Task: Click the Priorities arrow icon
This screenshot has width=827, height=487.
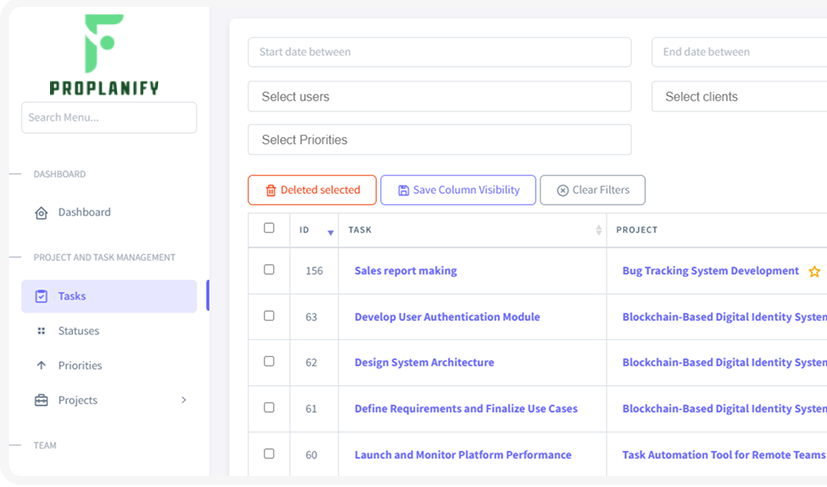Action: tap(41, 366)
